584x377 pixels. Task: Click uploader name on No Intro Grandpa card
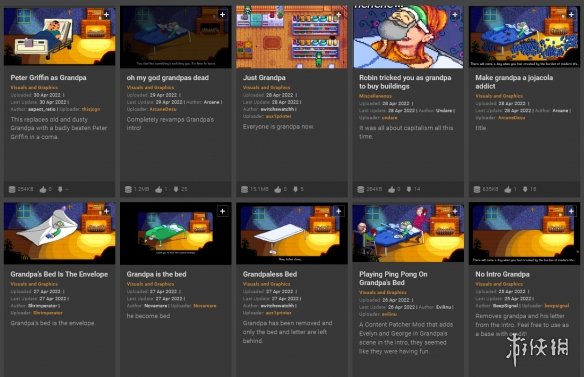(x=557, y=305)
